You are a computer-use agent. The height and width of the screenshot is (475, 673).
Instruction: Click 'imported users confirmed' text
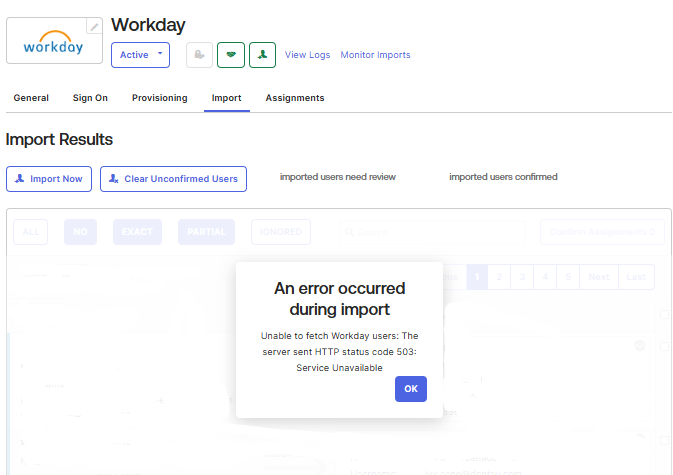(x=503, y=177)
